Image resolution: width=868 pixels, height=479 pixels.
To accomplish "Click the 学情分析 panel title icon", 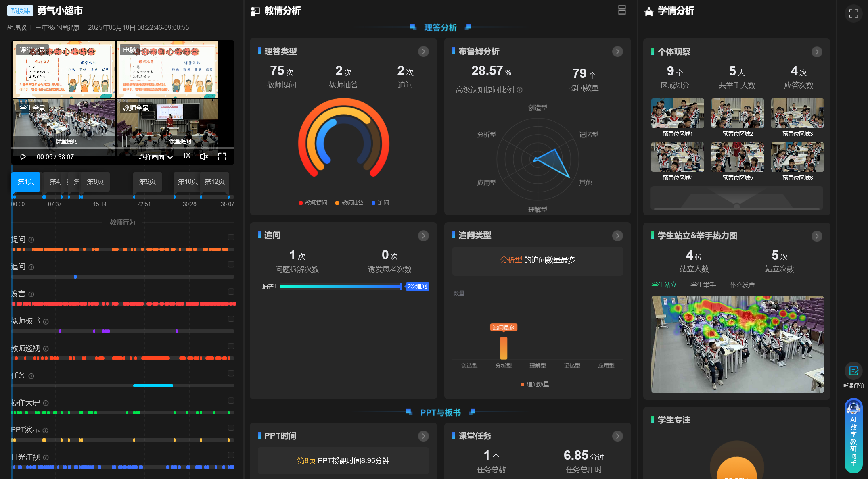I will (649, 11).
